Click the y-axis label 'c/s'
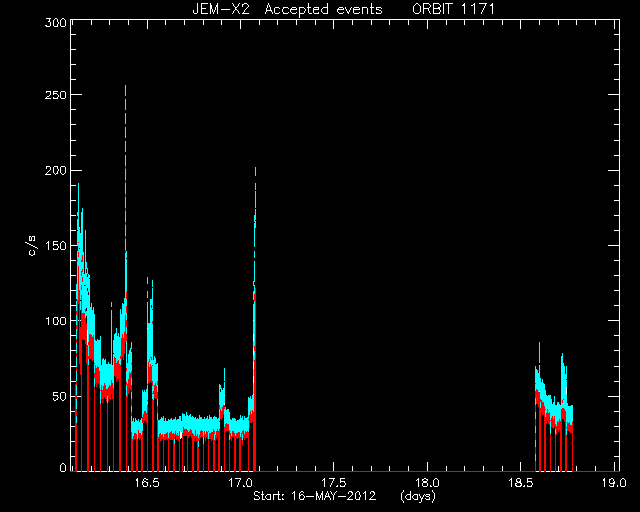This screenshot has height=512, width=640. pos(33,246)
